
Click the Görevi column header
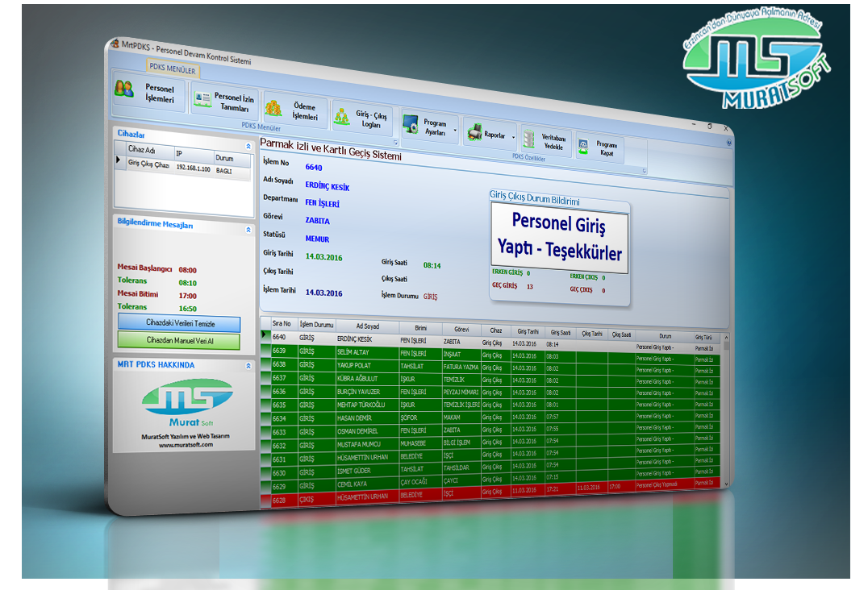tap(461, 329)
